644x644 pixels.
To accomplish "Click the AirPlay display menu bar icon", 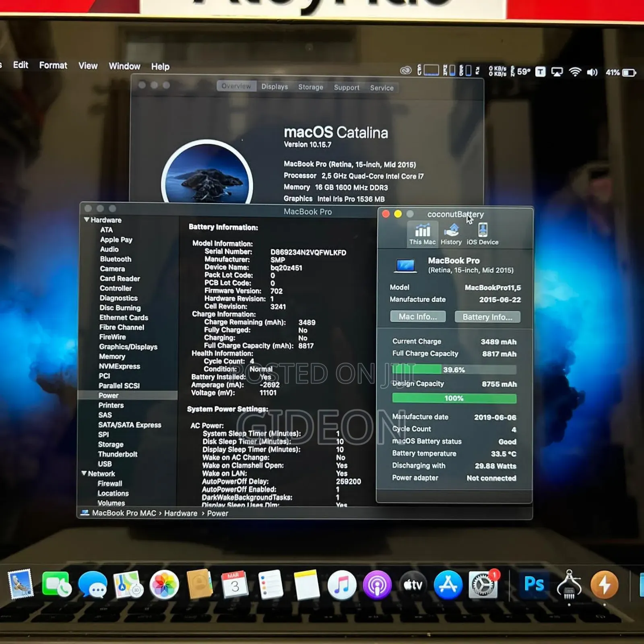I will coord(557,72).
